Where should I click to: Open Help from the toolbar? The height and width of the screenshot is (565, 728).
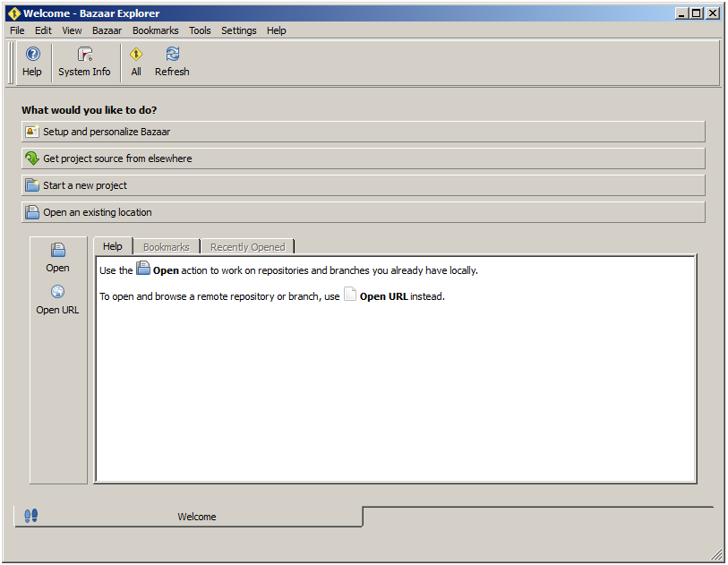point(32,62)
